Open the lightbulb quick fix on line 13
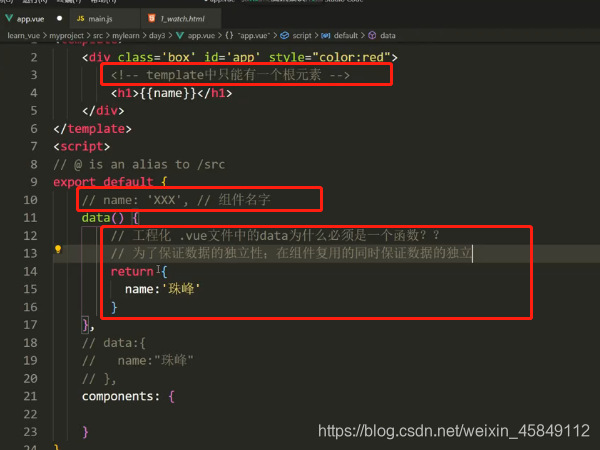 pos(58,249)
